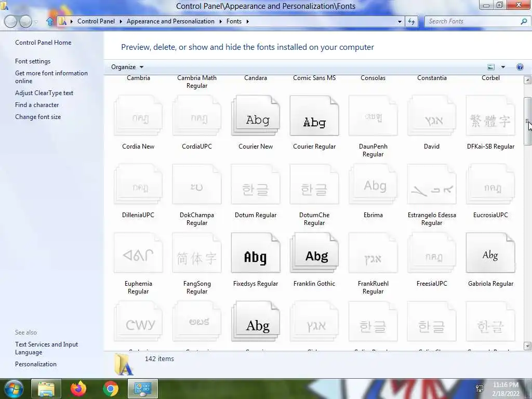532x399 pixels.
Task: Open Text Services and Input Language
Action: [46, 348]
